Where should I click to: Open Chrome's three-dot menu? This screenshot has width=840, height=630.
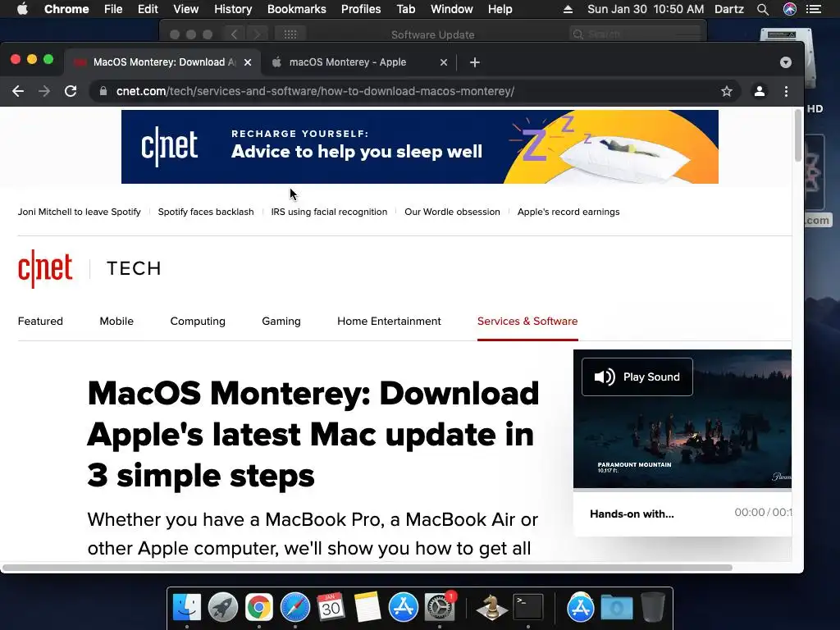pos(786,92)
